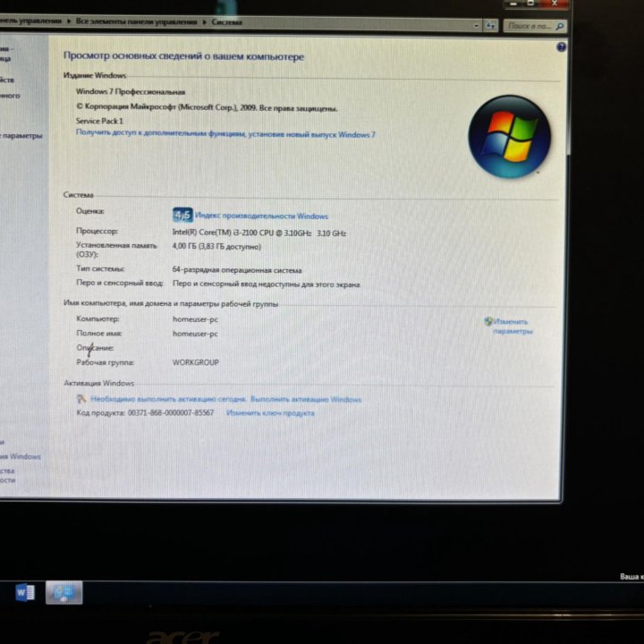Expand arrow before Система breadcrumb
The height and width of the screenshot is (644, 644).
204,21
